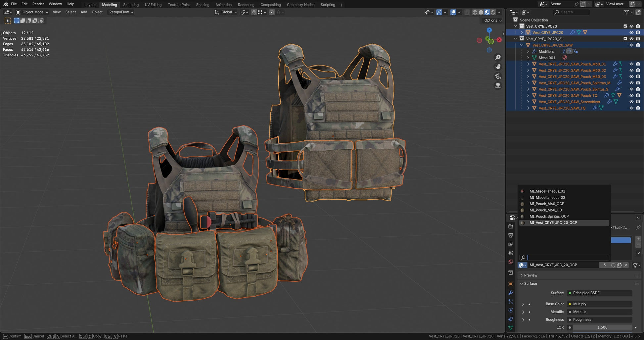Viewport: 644px width, 340px height.
Task: Expand Vest_CRYE_JPC20_SAW_Pouch_M60_01 in the outliner
Action: click(x=528, y=64)
